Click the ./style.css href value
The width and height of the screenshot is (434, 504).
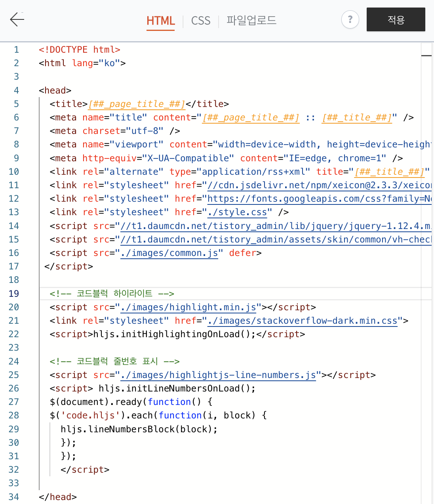coord(237,212)
